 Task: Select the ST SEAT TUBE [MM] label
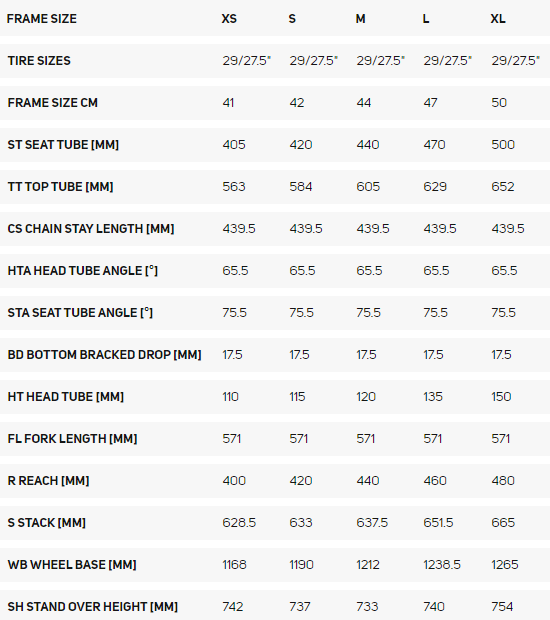(x=63, y=145)
